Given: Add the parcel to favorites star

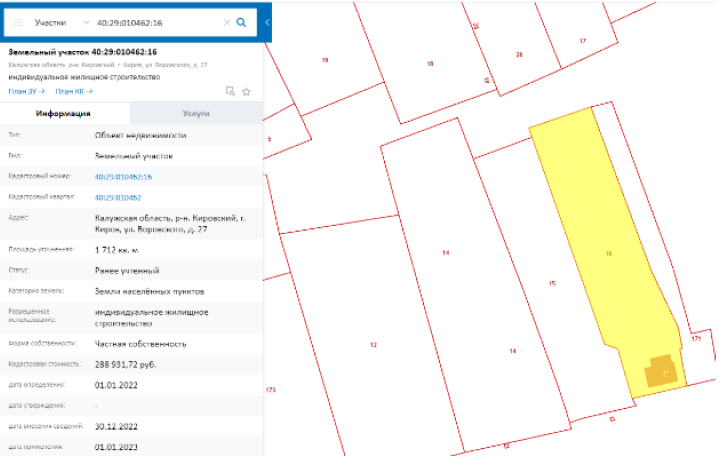Looking at the screenshot, I should [x=246, y=91].
